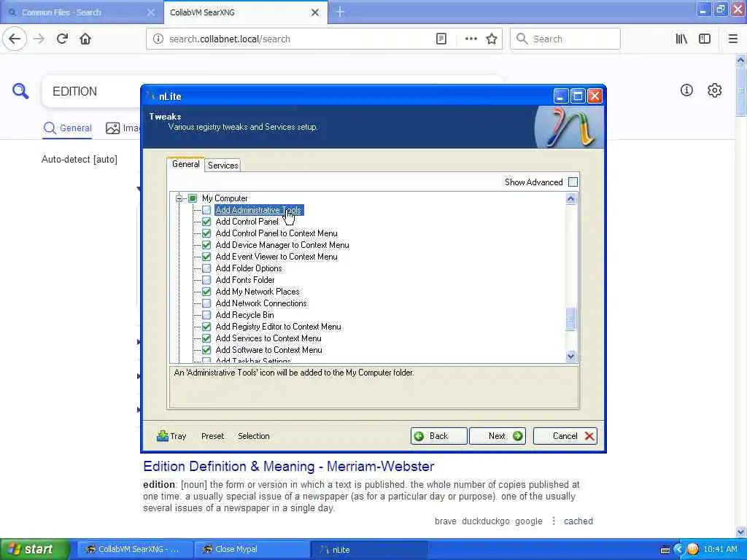Screen dimensions: 747x560
Task: Open SearXNG preferences gear icon
Action: [715, 90]
